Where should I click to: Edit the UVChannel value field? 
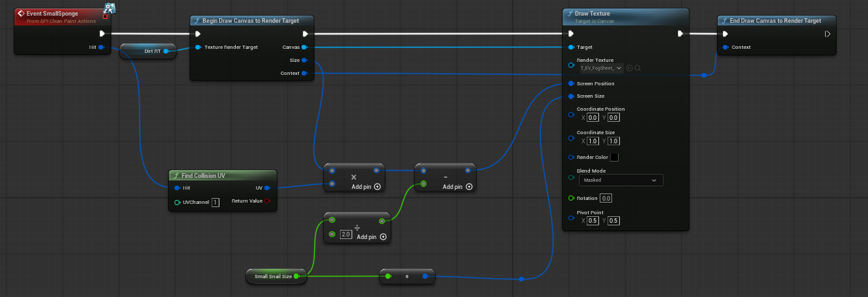point(215,203)
